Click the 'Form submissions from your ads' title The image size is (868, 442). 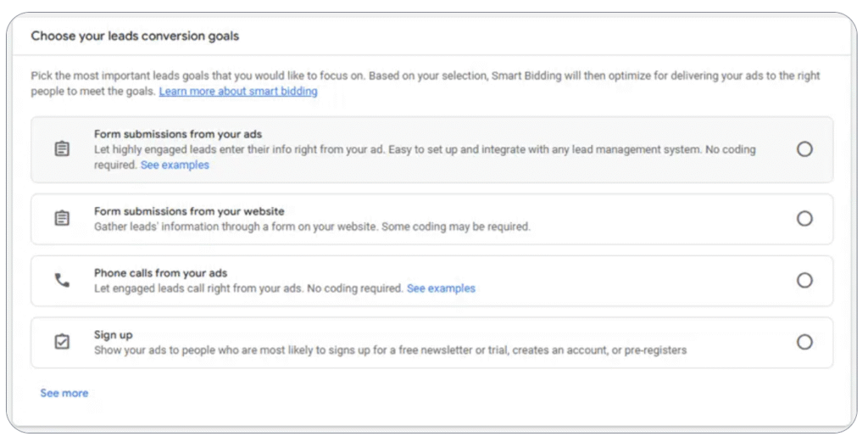coord(178,134)
